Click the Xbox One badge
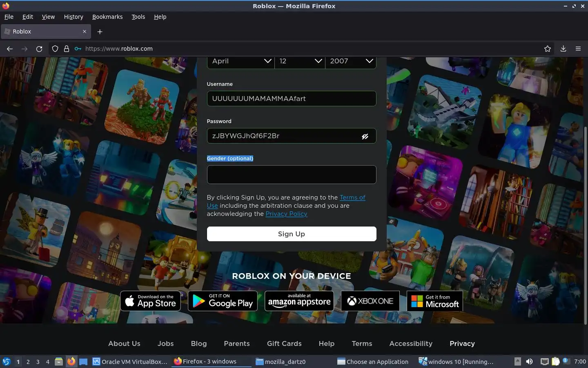588x368 pixels. click(370, 301)
